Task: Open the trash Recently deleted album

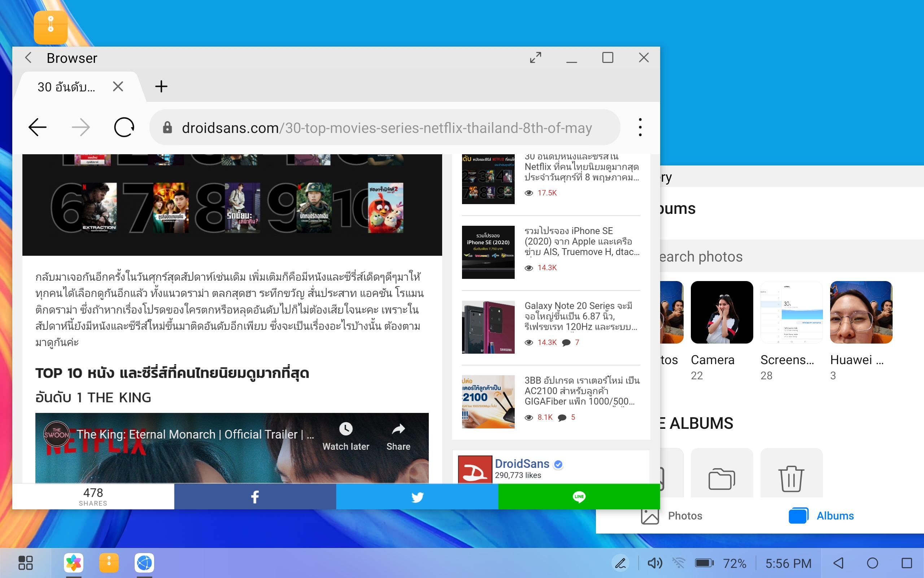Action: click(792, 473)
